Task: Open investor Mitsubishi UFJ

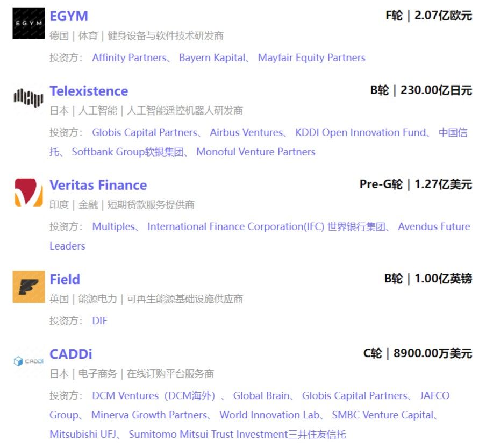Action: point(82,435)
